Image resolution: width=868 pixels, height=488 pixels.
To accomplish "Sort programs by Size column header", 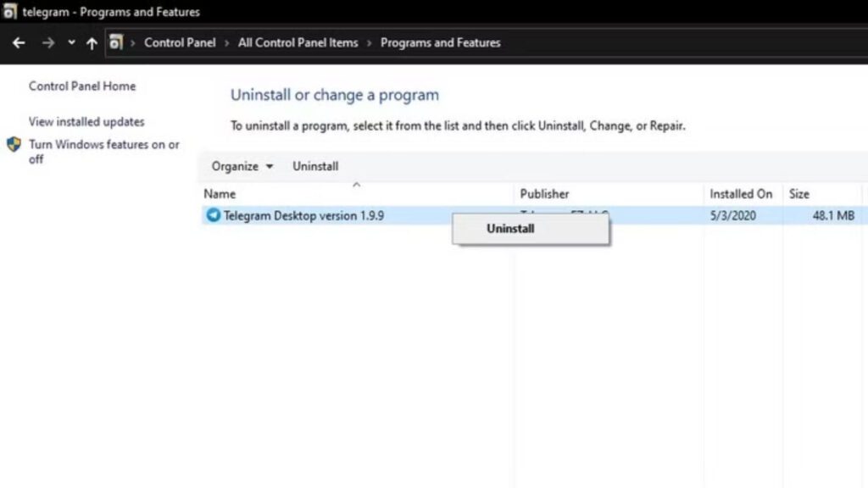I will pyautogui.click(x=799, y=194).
